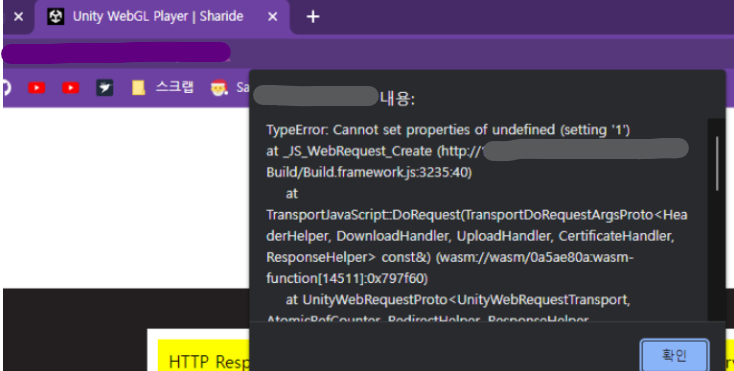Click the yellow folder icon beside 스크랩

[x=138, y=87]
